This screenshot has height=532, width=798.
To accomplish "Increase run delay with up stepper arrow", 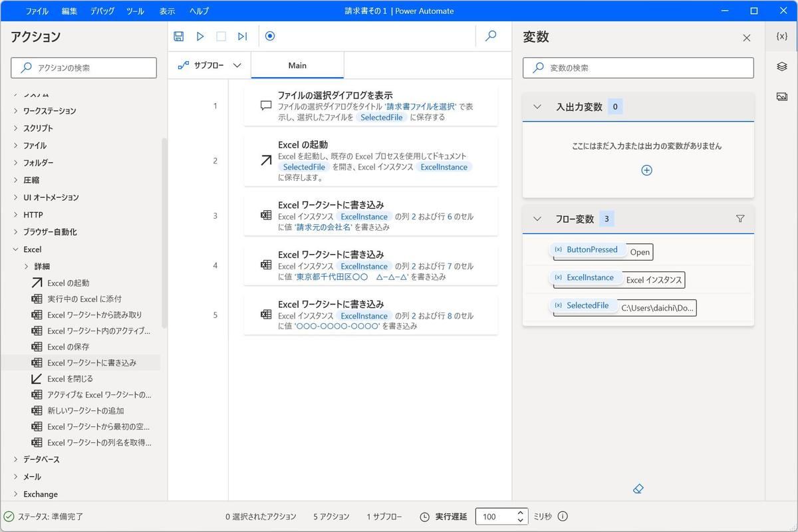I will [x=521, y=513].
